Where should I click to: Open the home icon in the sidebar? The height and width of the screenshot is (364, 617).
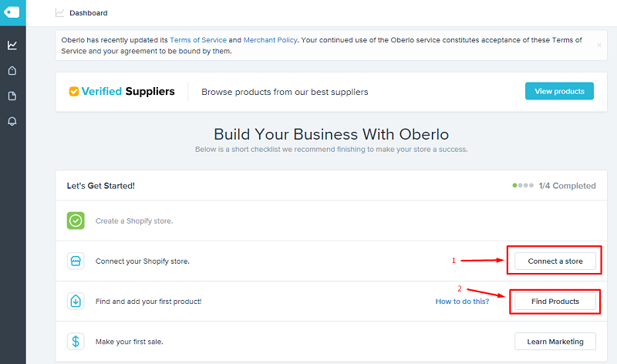(12, 71)
